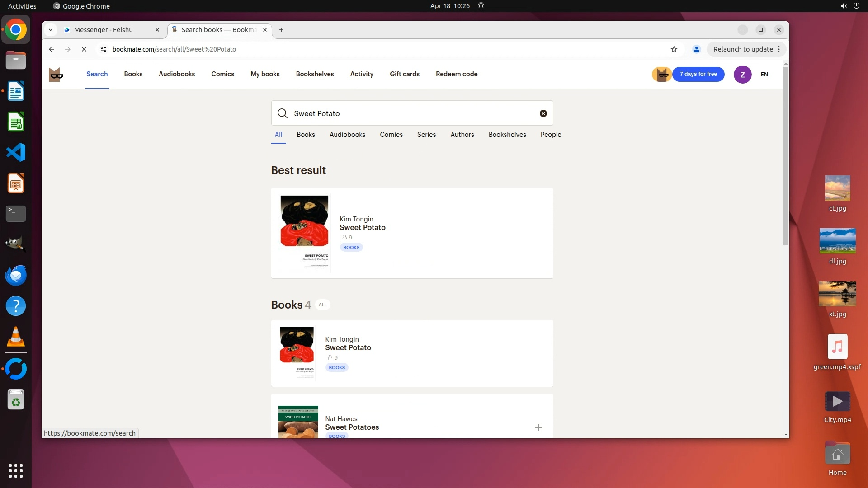Add Sweet Potatoes book with plus icon
Image resolution: width=868 pixels, height=488 pixels.
538,427
